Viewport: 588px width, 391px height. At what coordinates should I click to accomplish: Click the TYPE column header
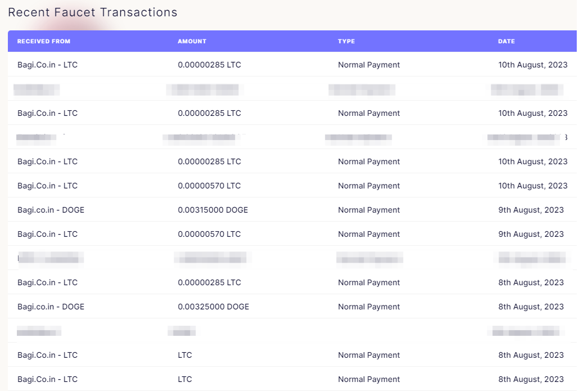[x=346, y=41]
